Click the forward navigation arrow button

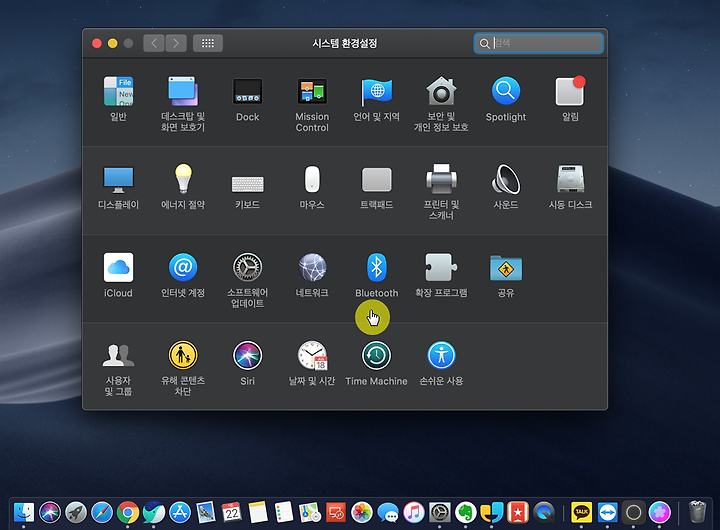[176, 43]
